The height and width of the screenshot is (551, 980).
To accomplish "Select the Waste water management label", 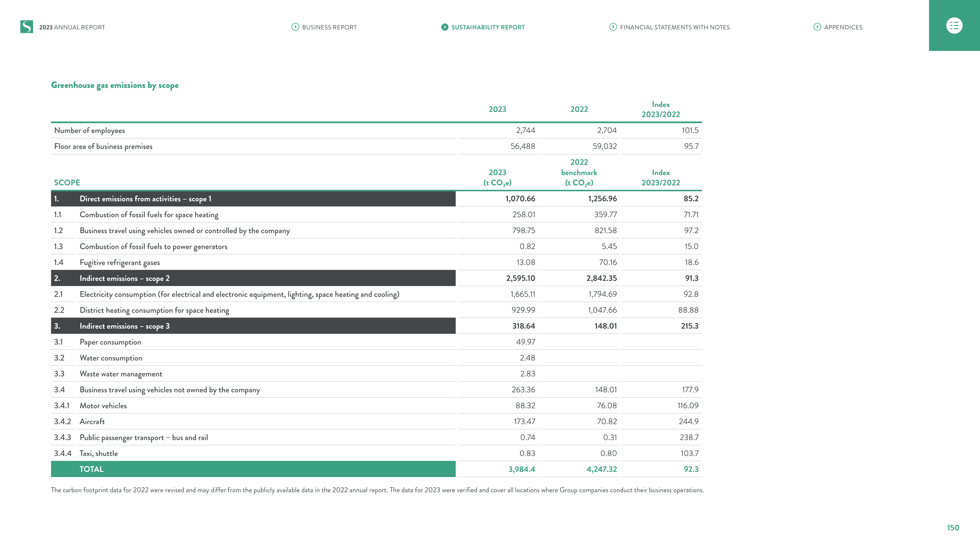I will coord(121,374).
